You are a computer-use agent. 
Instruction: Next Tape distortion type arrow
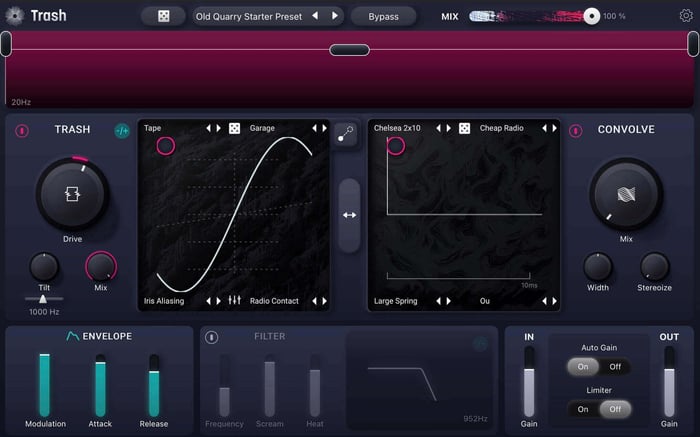click(x=219, y=129)
